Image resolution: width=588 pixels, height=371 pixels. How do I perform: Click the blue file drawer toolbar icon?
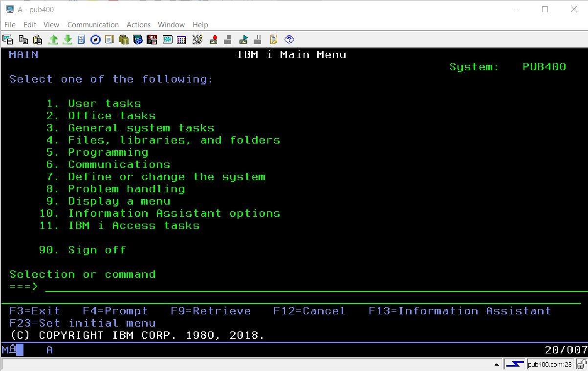pos(81,40)
